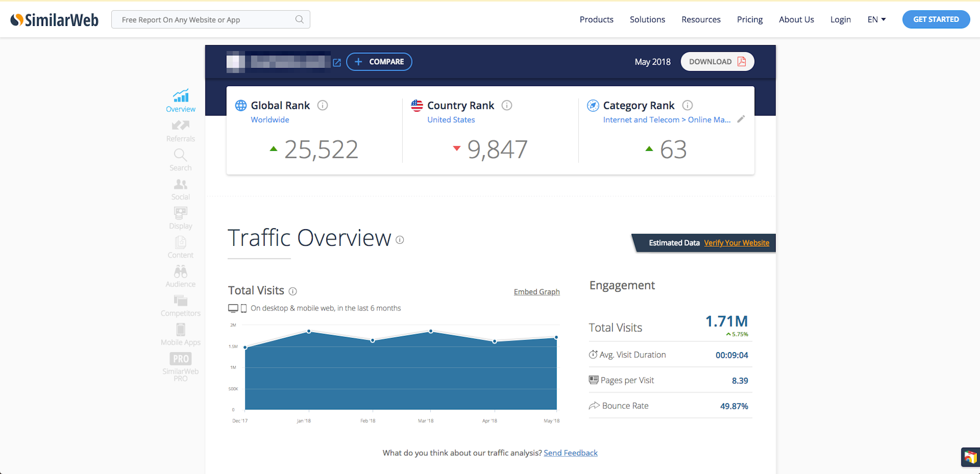This screenshot has height=474, width=980.
Task: Go to Audience section in sidebar
Action: (180, 276)
